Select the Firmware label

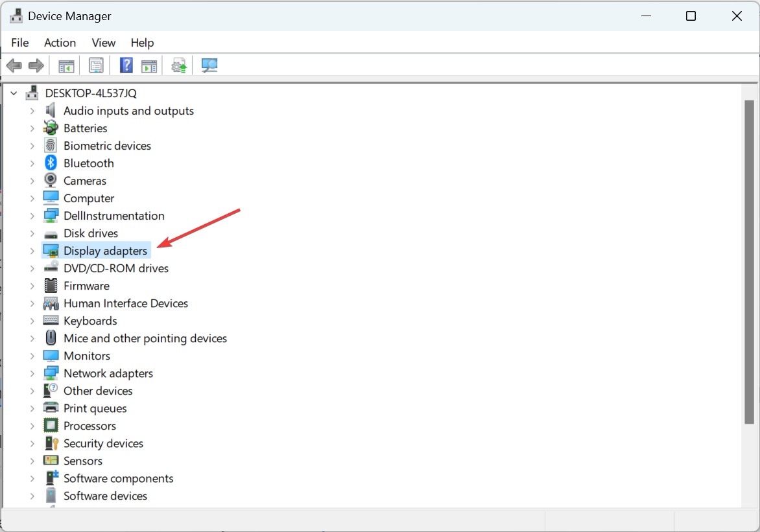[x=86, y=286]
